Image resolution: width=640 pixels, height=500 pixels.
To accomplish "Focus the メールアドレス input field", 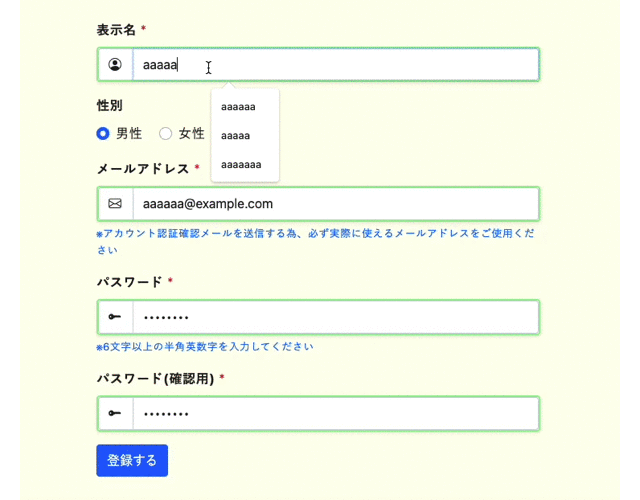I will coord(336,204).
